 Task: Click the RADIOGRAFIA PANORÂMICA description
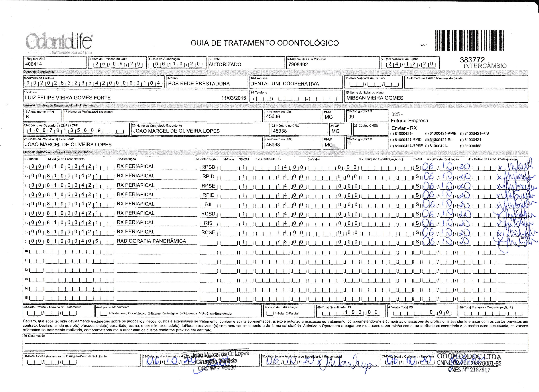[151, 241]
